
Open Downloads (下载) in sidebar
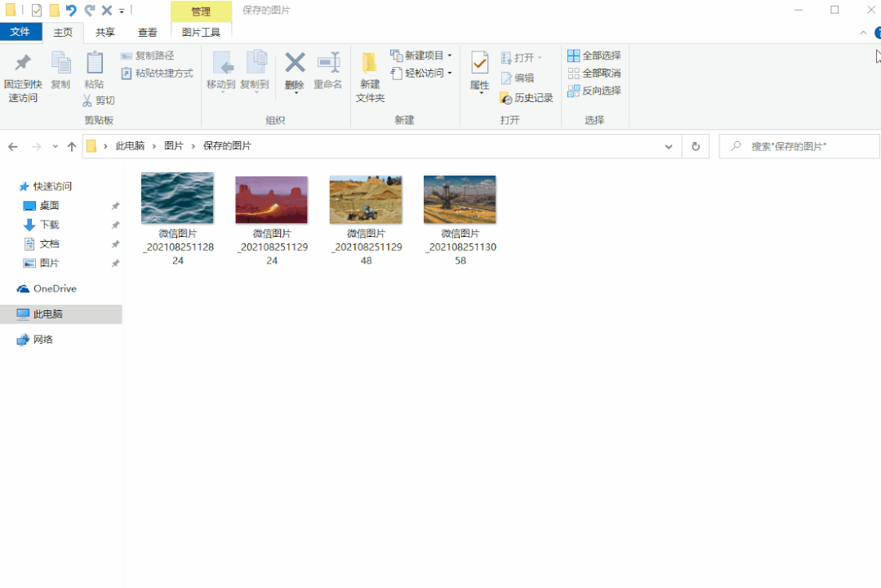click(x=50, y=225)
